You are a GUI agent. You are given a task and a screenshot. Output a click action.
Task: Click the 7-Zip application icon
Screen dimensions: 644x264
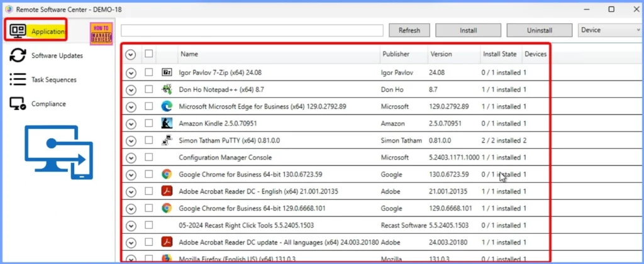[x=166, y=73]
